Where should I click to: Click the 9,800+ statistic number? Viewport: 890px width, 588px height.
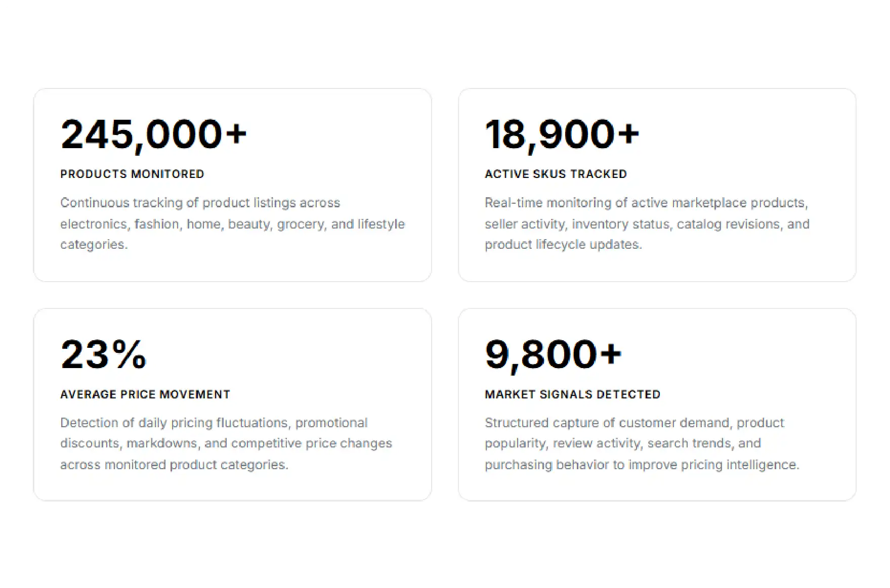click(553, 355)
